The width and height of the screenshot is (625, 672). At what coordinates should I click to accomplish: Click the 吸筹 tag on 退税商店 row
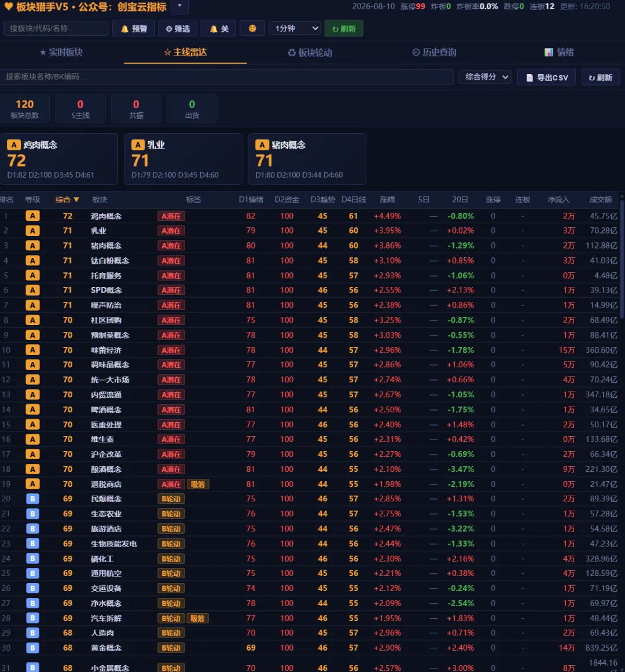198,484
